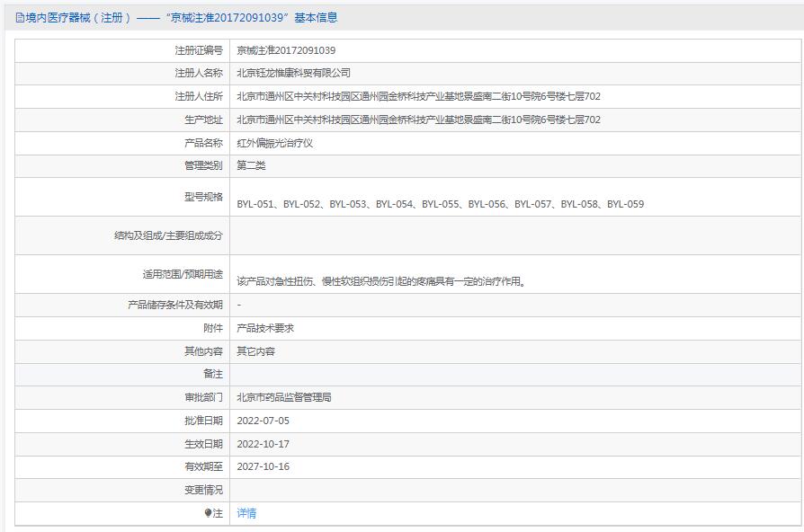Click the 附件 label

click(x=213, y=328)
